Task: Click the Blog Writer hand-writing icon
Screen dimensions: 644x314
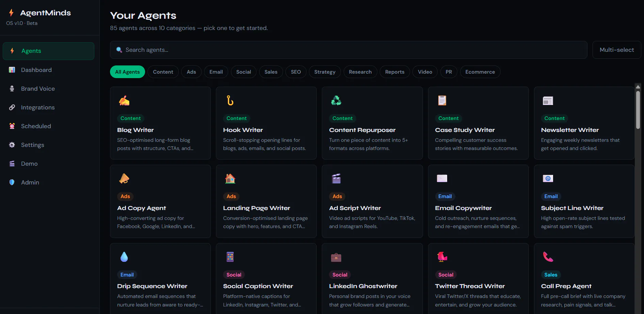Action: (x=124, y=101)
